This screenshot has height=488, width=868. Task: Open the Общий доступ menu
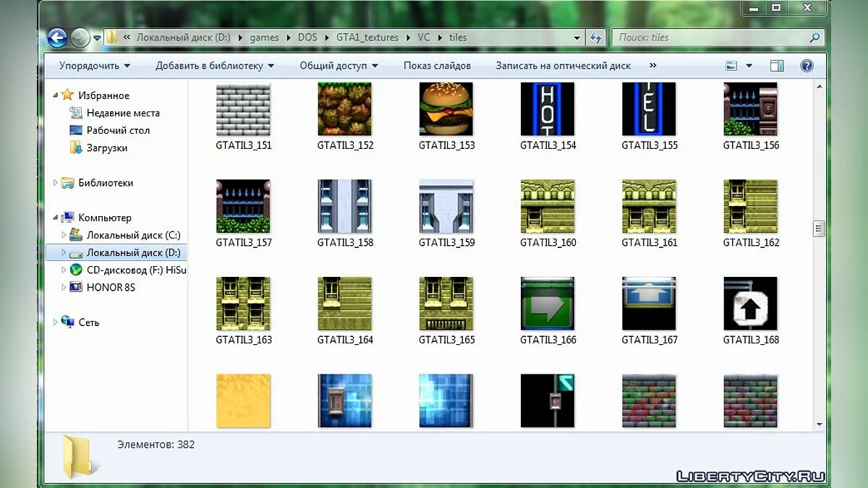click(338, 66)
